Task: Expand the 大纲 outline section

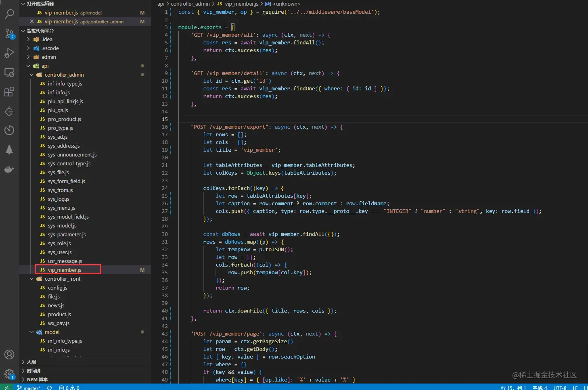Action: (31, 362)
